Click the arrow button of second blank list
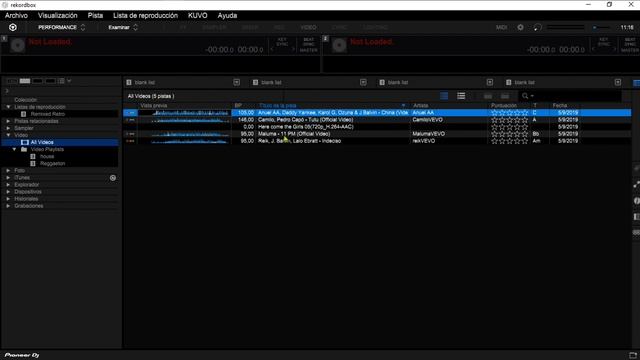Image resolution: width=640 pixels, height=360 pixels. pyautogui.click(x=363, y=82)
